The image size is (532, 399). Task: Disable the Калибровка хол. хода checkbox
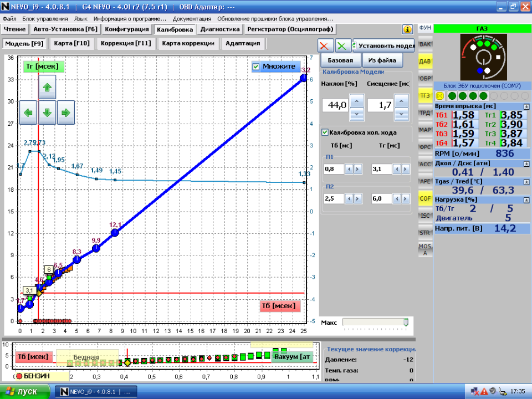click(325, 132)
